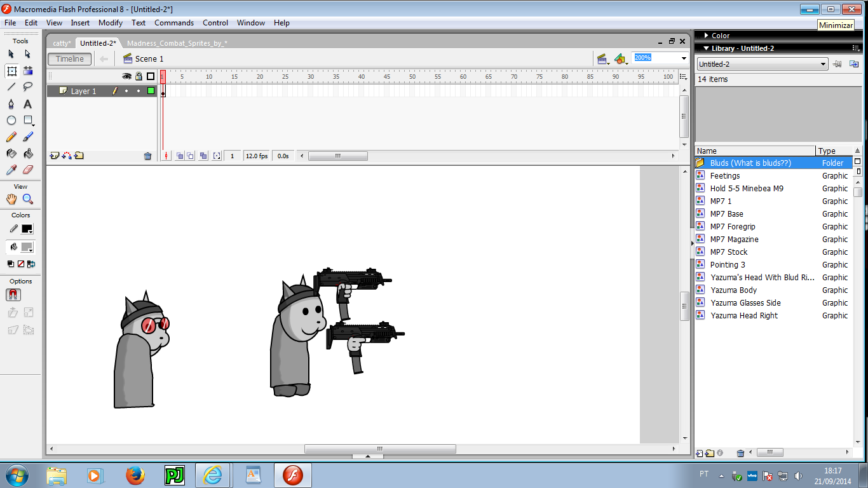The width and height of the screenshot is (868, 488).
Task: Select the Line tool
Action: [x=11, y=87]
